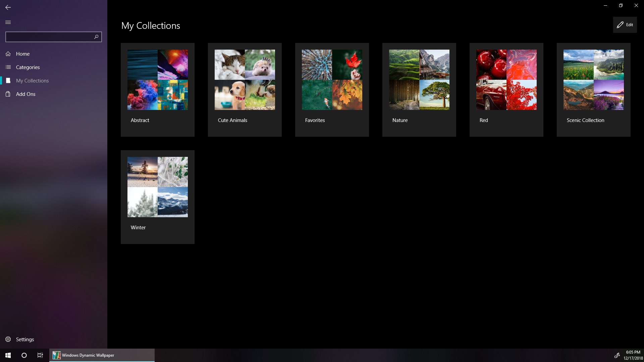644x362 pixels.
Task: Open Settings via the gear icon
Action: click(8, 340)
